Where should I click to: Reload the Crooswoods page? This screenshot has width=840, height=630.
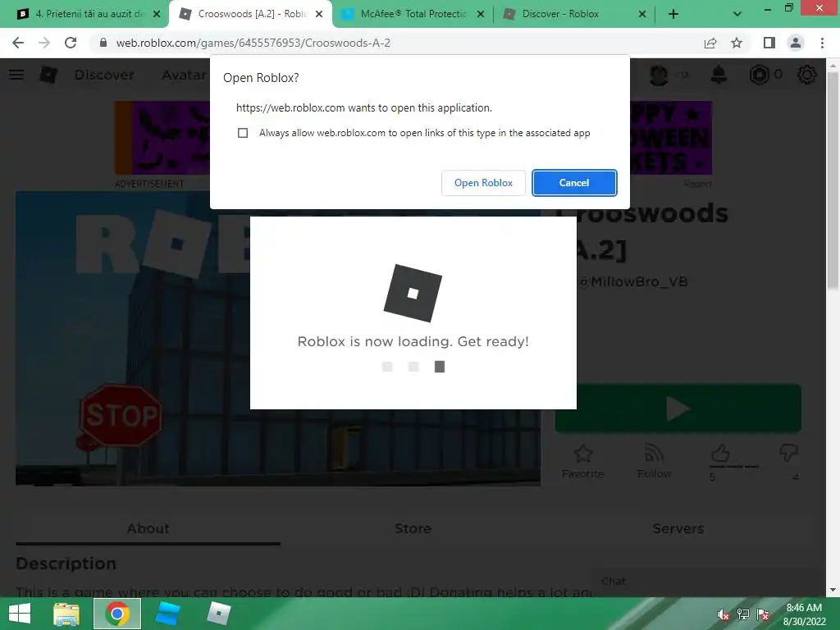point(71,43)
